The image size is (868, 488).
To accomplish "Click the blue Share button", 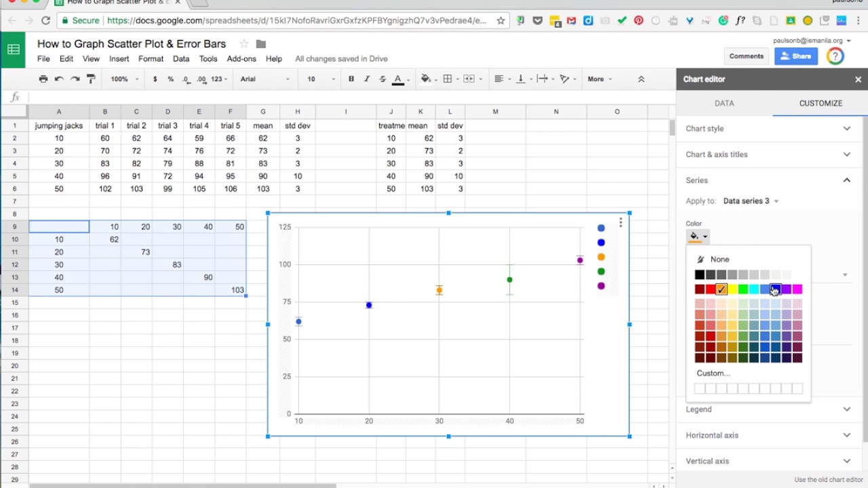I will pyautogui.click(x=796, y=56).
